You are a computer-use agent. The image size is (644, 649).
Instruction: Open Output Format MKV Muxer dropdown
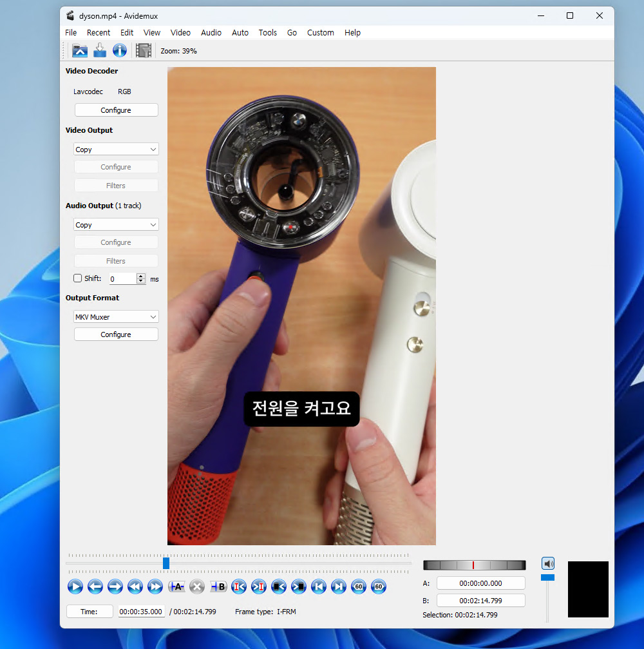click(116, 317)
